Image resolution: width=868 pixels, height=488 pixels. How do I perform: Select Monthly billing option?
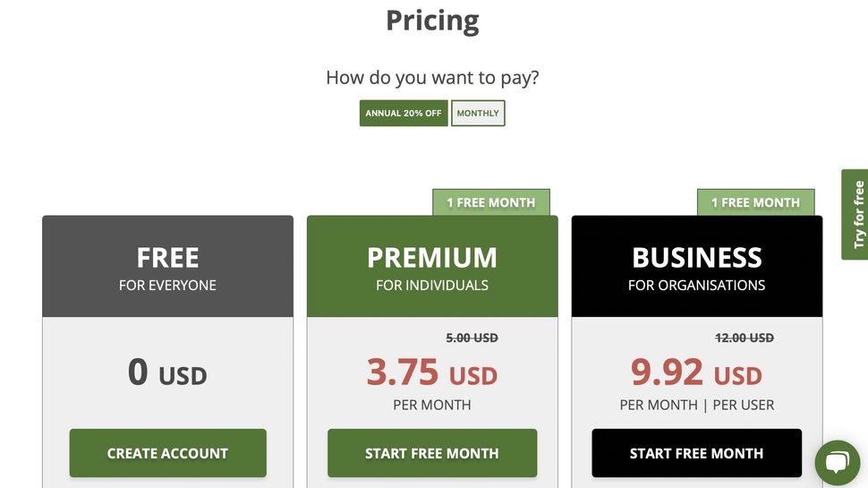(478, 114)
